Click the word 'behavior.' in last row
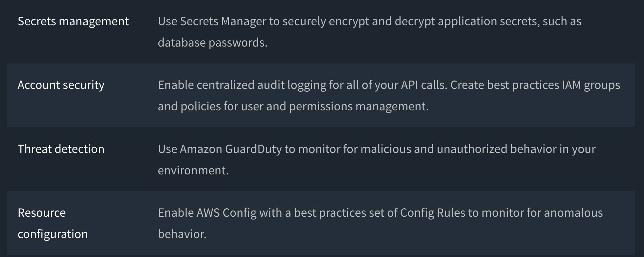 coord(182,234)
